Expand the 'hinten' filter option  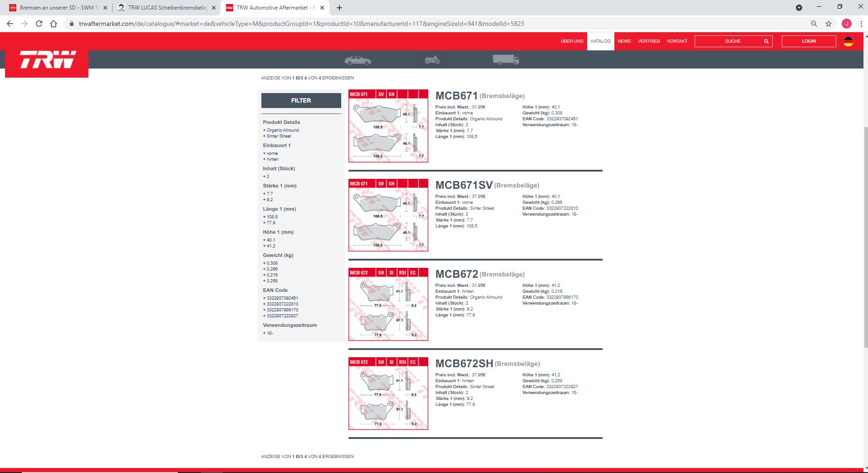pos(272,159)
